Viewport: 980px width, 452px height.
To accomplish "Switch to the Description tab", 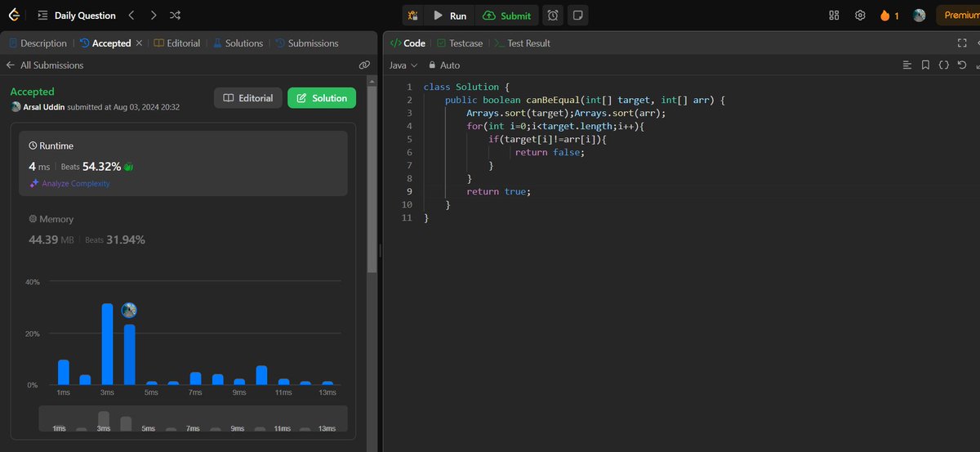I will [x=38, y=43].
